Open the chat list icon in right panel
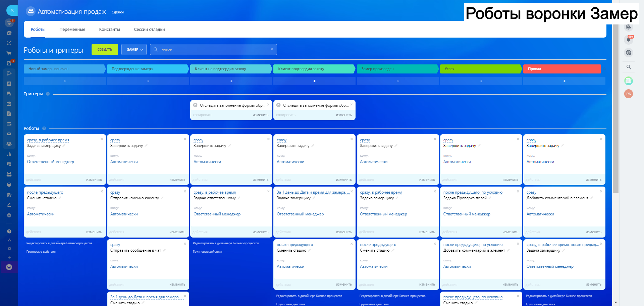Image resolution: width=644 pixels, height=306 pixels. 629,53
